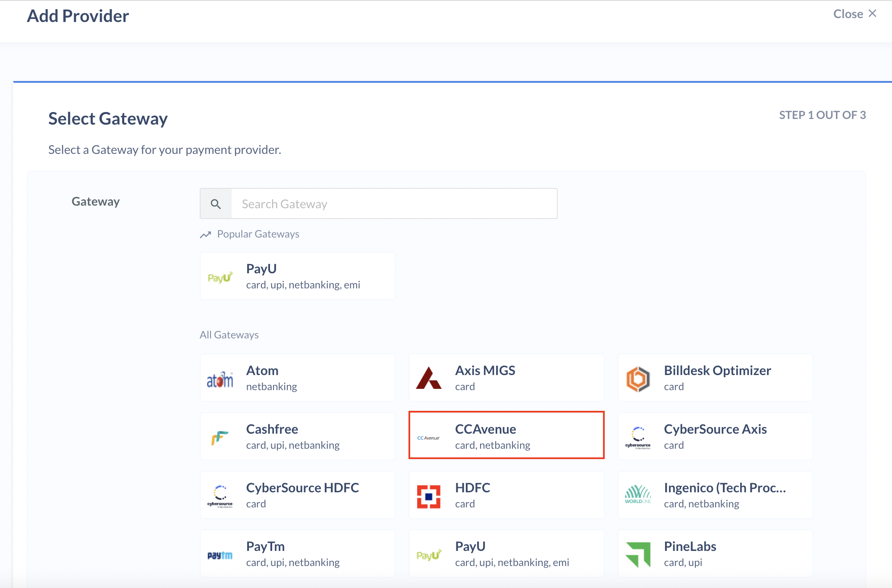Pick the PineLabs gateway name
The width and height of the screenshot is (892, 588).
[x=690, y=546]
